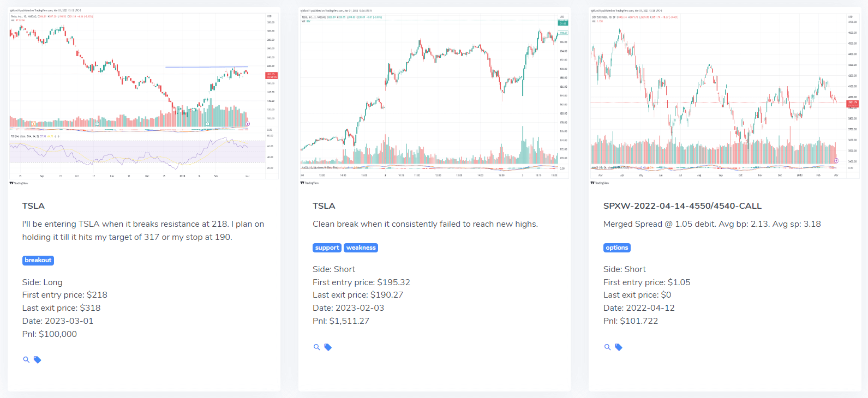Viewport: 868px width, 398px height.
Task: Click the SPXW-2022-04-14-4550/4540-CALL title
Action: (683, 206)
